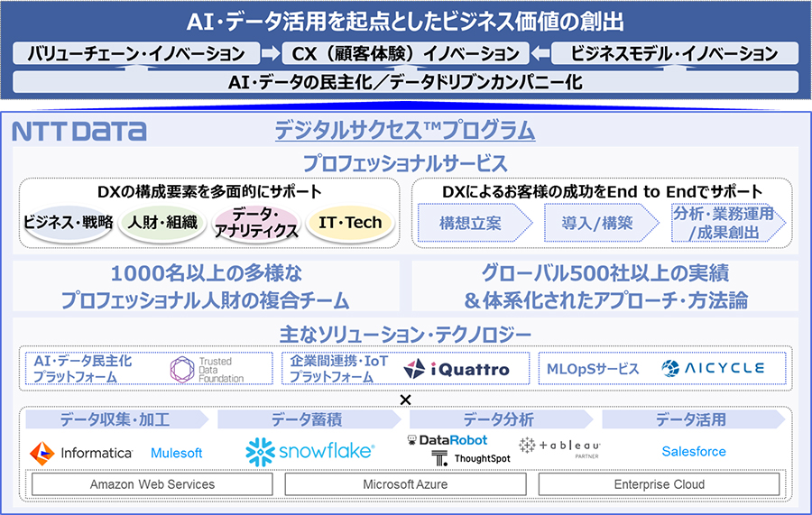Select the データ・アナリティクス oval
The width and height of the screenshot is (812, 515).
257,223
